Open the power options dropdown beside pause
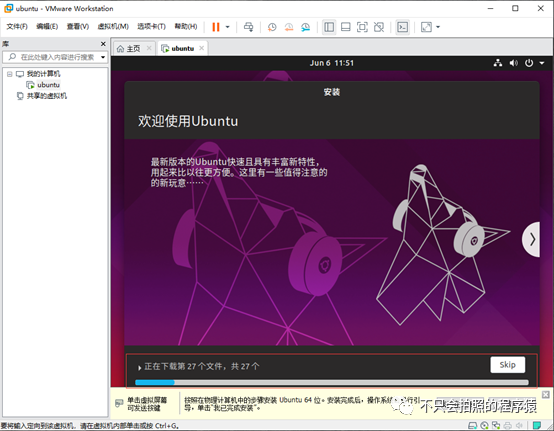This screenshot has height=431, width=554. point(228,27)
